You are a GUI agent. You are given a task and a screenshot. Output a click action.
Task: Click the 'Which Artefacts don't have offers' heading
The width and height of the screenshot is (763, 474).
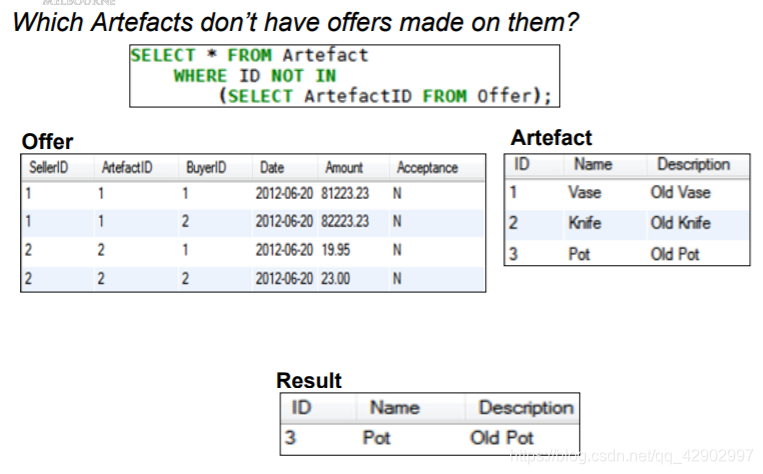pyautogui.click(x=295, y=22)
